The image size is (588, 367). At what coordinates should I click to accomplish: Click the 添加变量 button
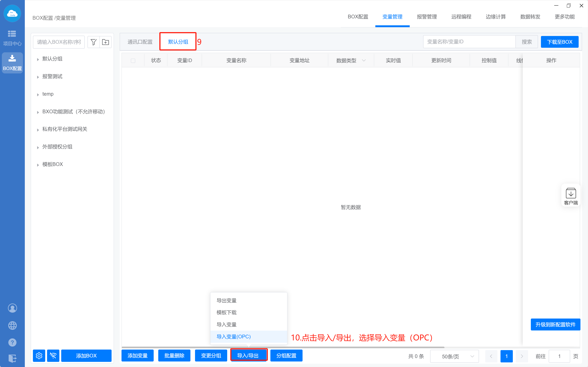point(137,356)
